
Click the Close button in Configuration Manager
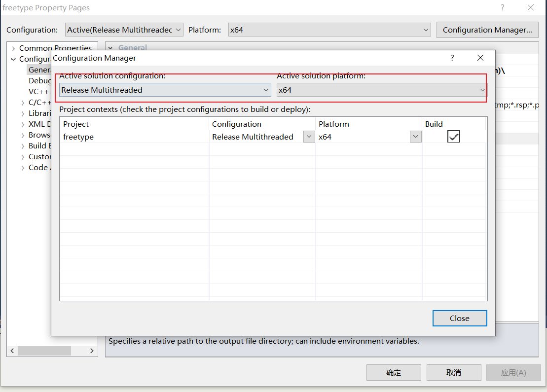tap(459, 318)
